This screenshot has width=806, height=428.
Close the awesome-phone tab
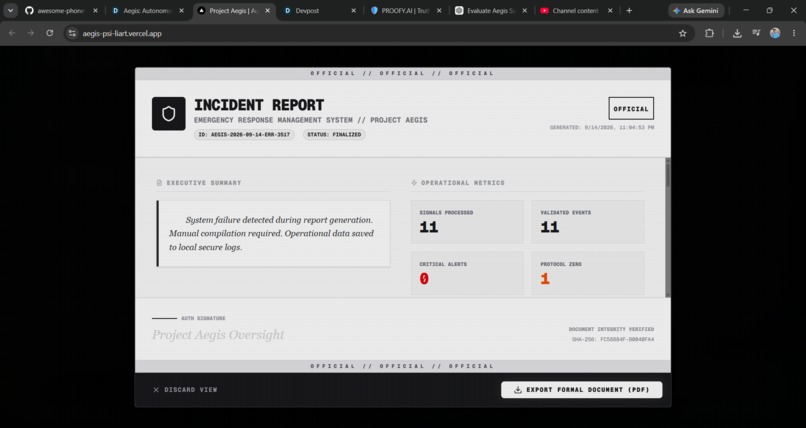(95, 10)
